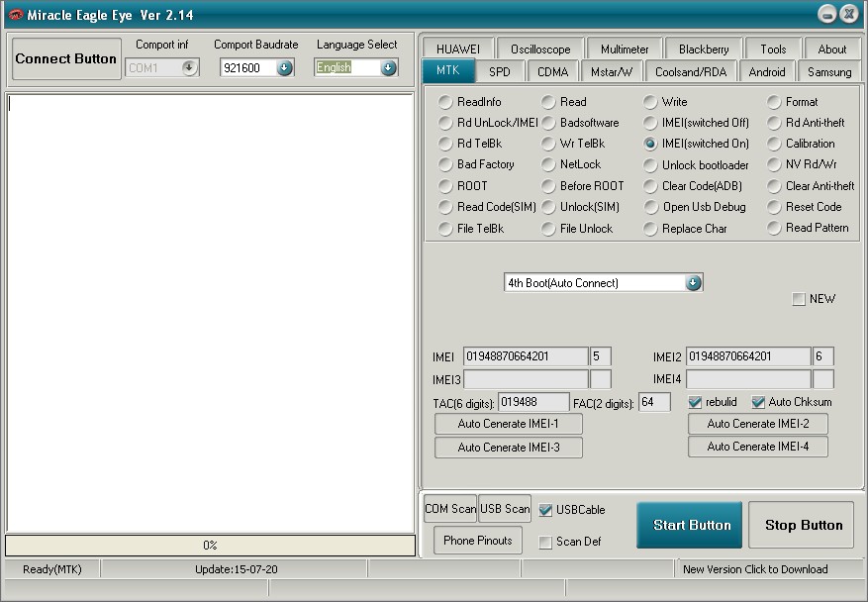The height and width of the screenshot is (602, 868).
Task: Switch to the SPD tab
Action: tap(499, 72)
